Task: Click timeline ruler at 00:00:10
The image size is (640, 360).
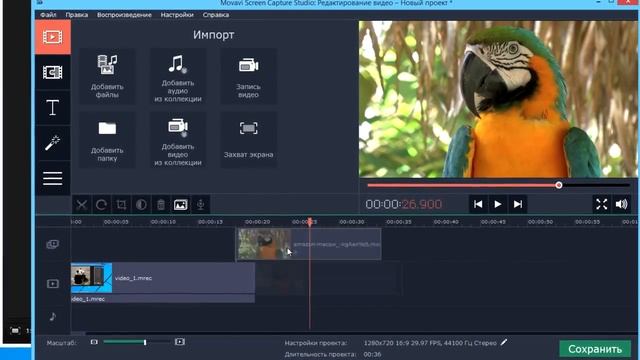Action: click(x=163, y=222)
